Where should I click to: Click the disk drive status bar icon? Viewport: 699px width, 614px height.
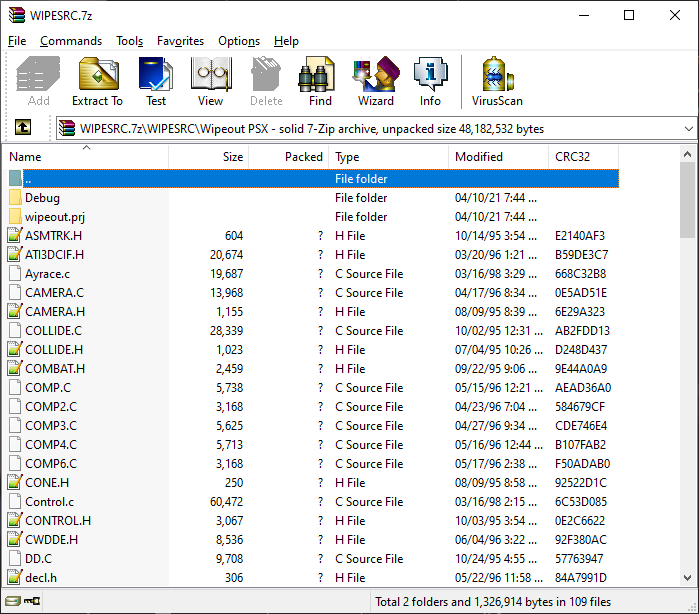pyautogui.click(x=12, y=601)
